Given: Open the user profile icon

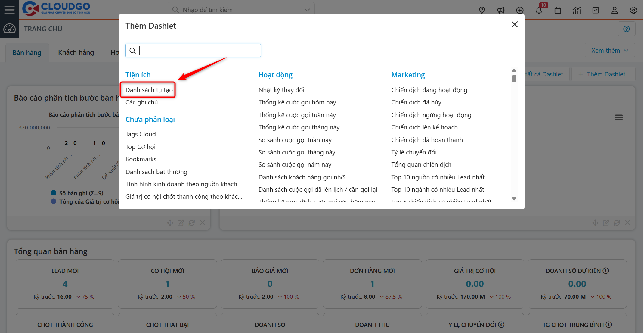Looking at the screenshot, I should [x=615, y=10].
